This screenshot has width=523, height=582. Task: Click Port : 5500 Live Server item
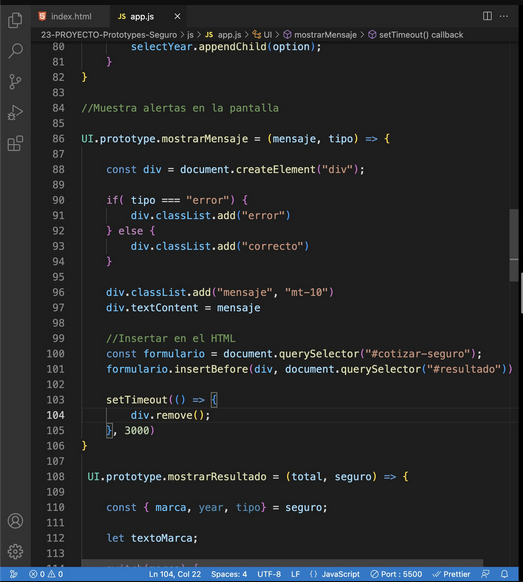[x=396, y=574]
